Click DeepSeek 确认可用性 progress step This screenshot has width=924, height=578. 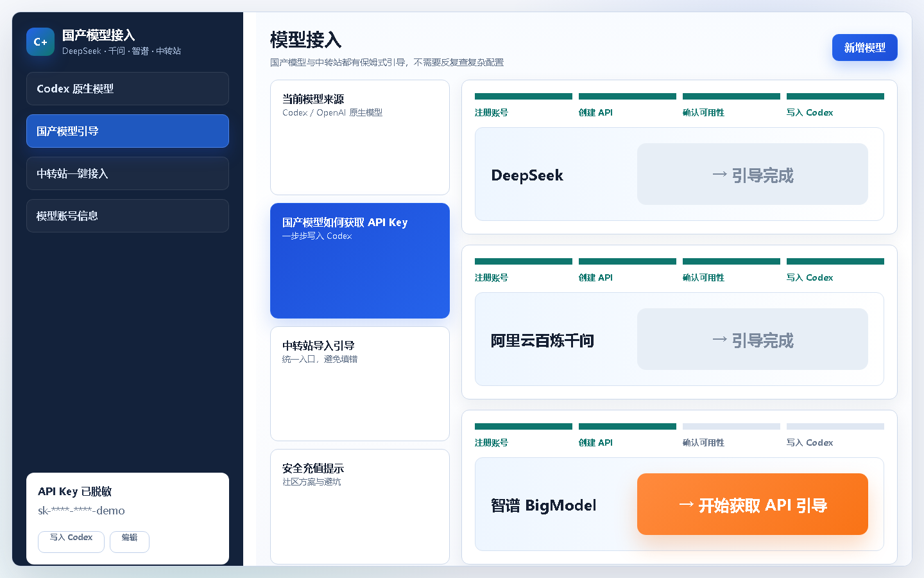click(x=732, y=105)
